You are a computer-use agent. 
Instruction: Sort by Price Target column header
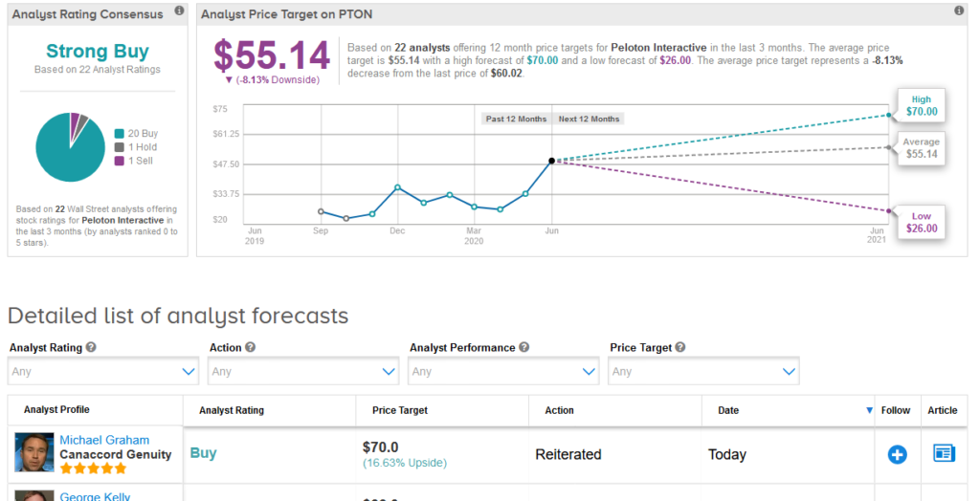[x=400, y=410]
